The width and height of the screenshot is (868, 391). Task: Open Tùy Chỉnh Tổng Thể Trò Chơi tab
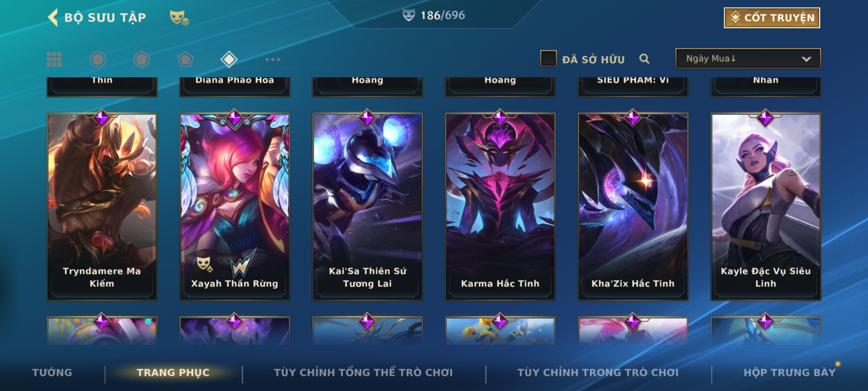[x=363, y=373]
